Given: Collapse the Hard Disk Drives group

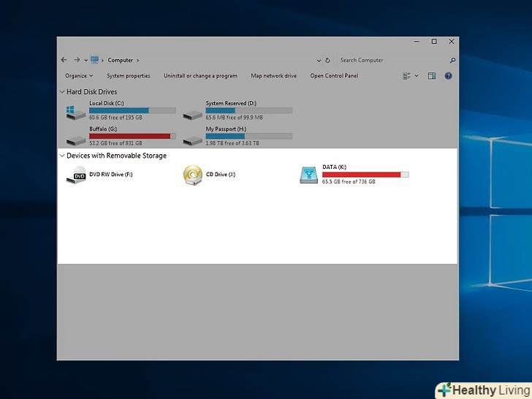Looking at the screenshot, I should point(61,92).
